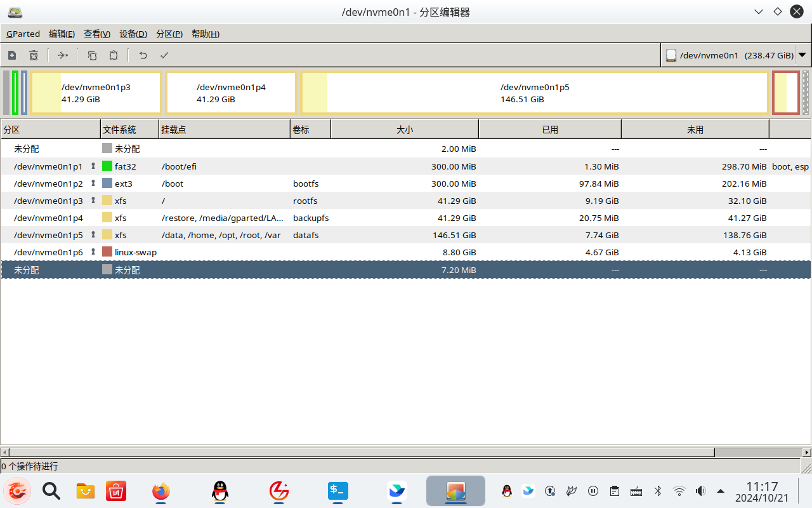Select the /dev/nvme0n1p2 row
812x508 pixels.
pos(406,183)
